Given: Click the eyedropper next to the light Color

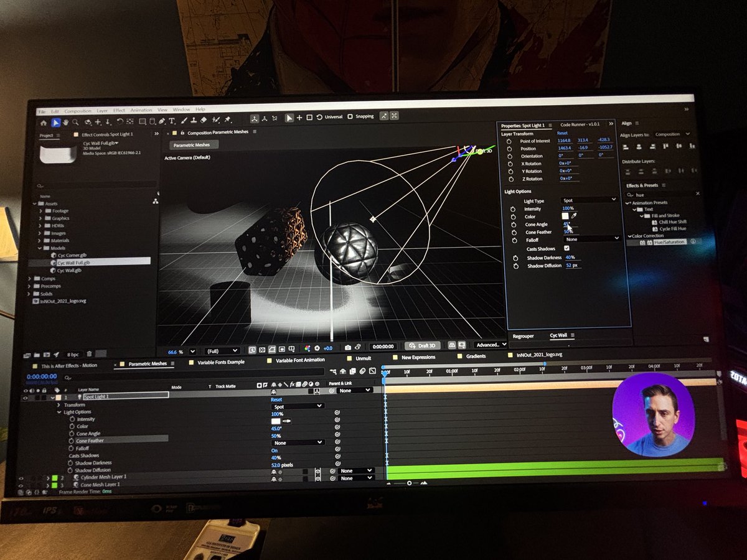Looking at the screenshot, I should (574, 217).
